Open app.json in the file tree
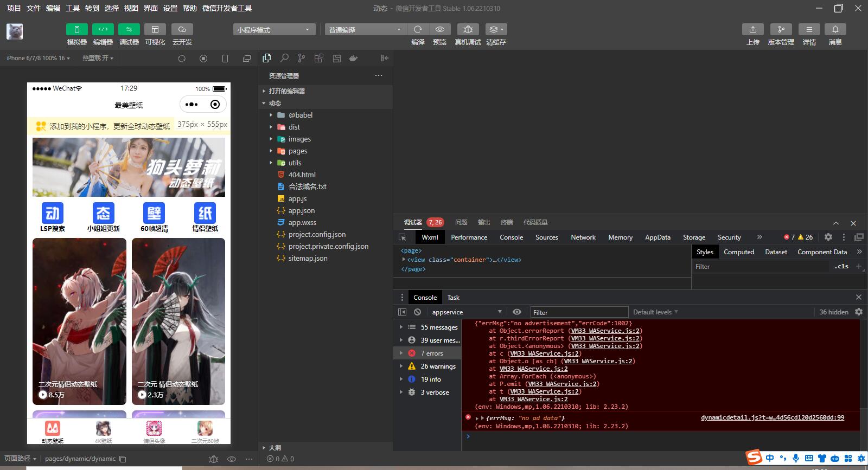This screenshot has width=868, height=470. (x=301, y=210)
